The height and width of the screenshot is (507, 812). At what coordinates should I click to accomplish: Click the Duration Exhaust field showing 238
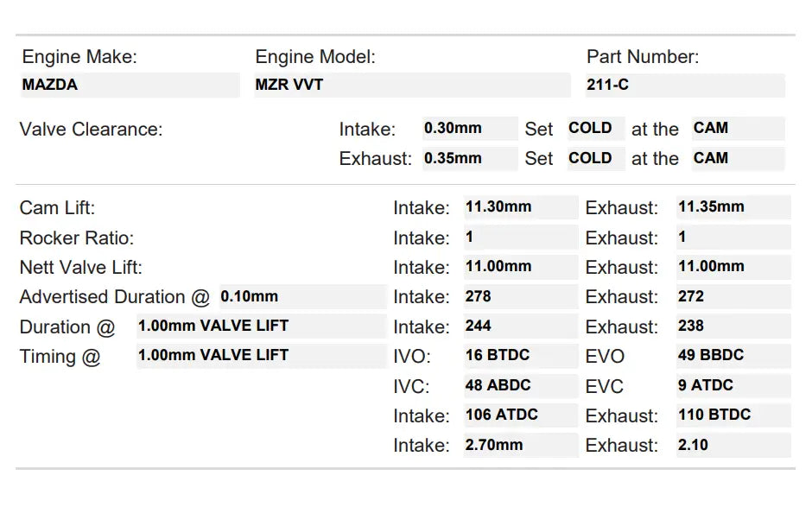[x=733, y=326]
